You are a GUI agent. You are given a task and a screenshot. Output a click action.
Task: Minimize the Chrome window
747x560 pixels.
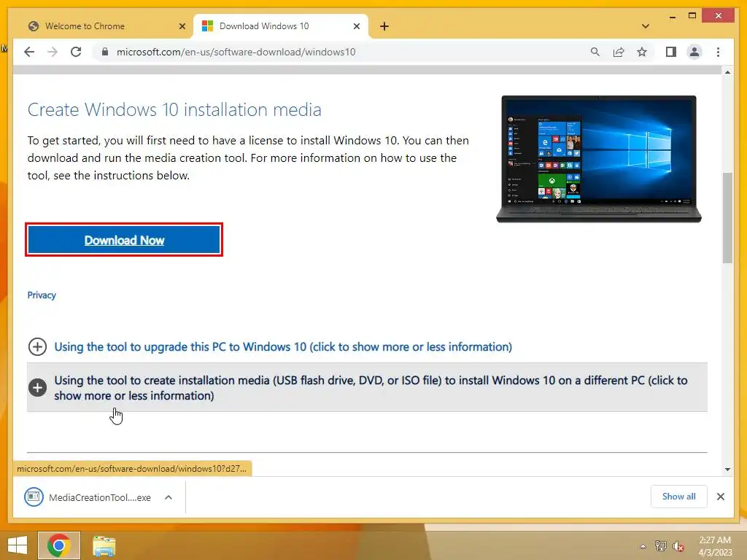(672, 17)
